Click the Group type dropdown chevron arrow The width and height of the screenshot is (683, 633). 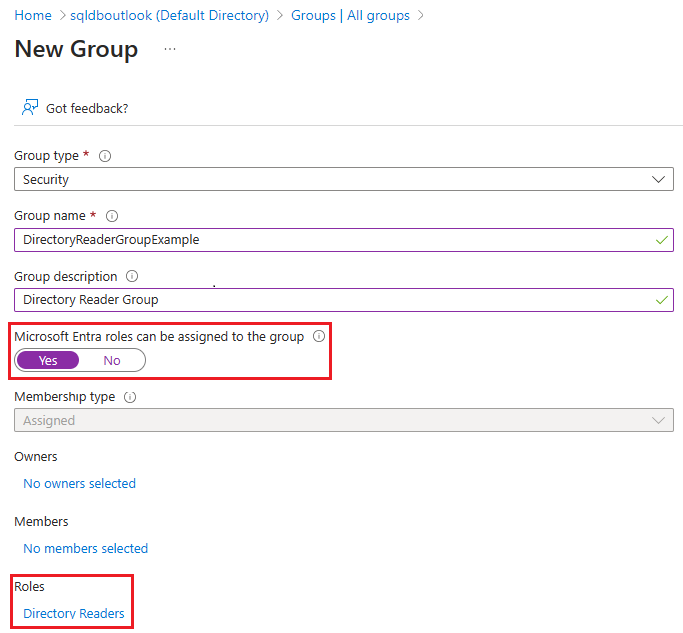(658, 179)
